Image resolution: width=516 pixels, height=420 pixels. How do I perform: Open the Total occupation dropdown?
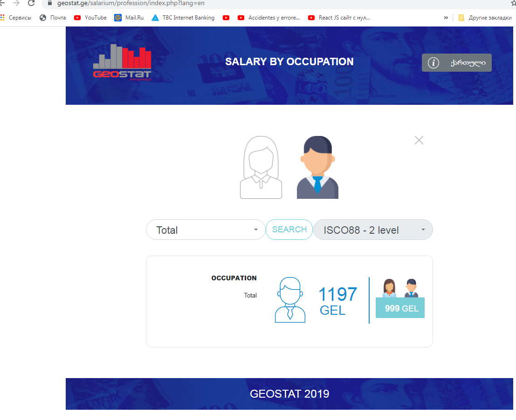tap(206, 230)
